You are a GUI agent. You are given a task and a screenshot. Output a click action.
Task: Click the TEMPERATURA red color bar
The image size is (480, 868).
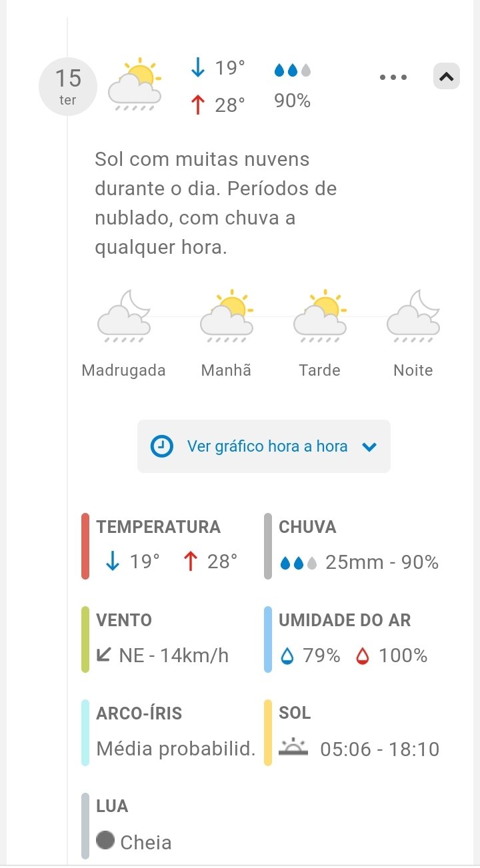(x=85, y=546)
